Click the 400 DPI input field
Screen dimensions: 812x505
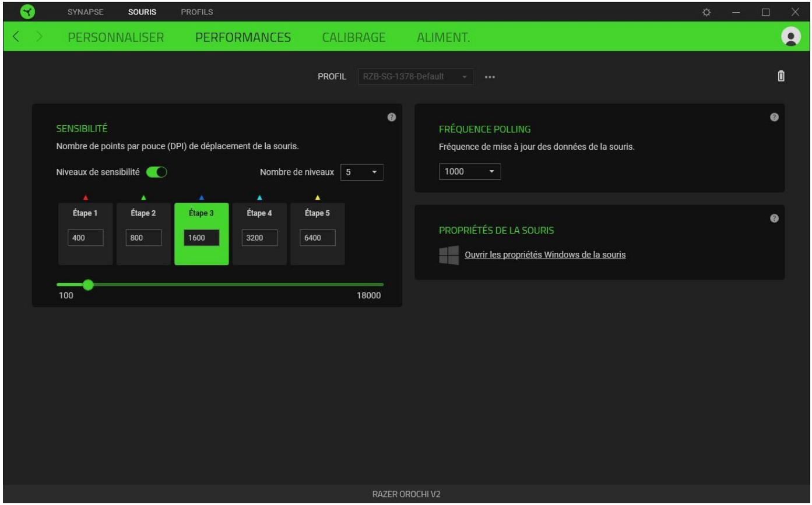coord(86,238)
